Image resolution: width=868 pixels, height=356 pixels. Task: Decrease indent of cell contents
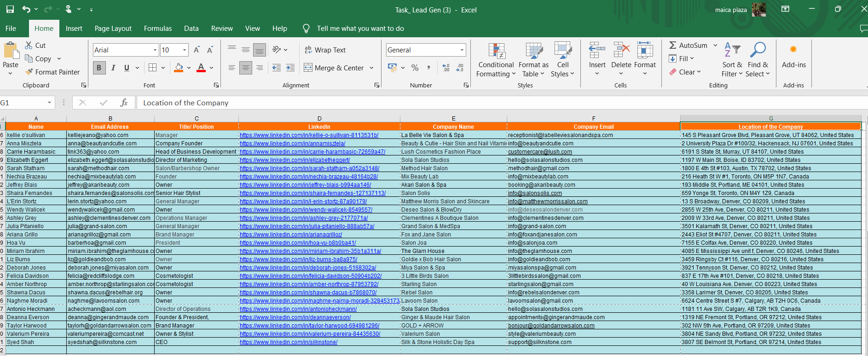click(x=277, y=68)
